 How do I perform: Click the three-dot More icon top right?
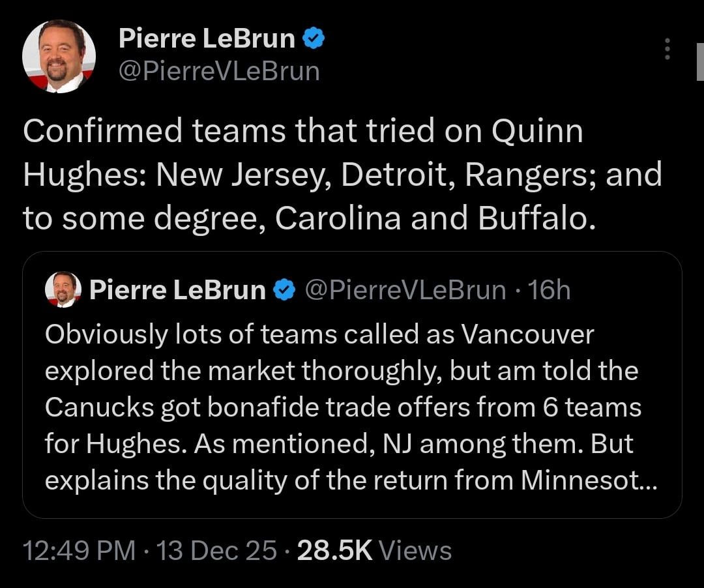(x=667, y=49)
